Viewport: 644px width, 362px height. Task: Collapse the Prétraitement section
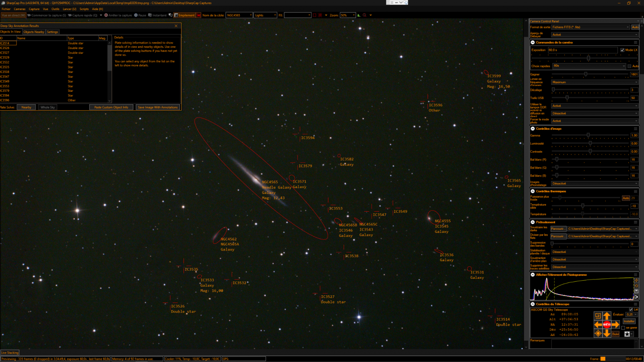click(x=533, y=222)
